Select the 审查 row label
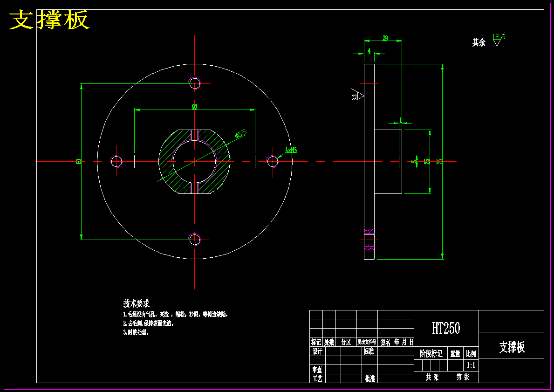The width and height of the screenshot is (554, 392). tap(317, 369)
